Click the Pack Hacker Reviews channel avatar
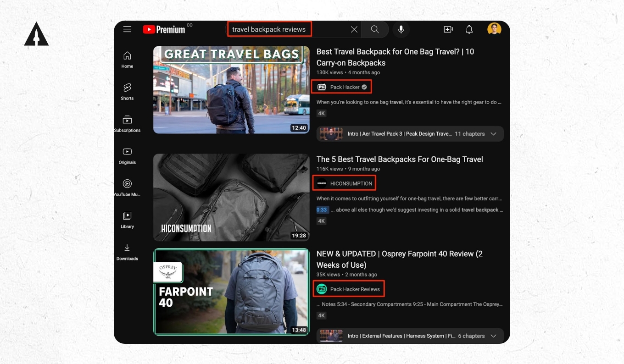Viewport: 624px width, 364px height. pyautogui.click(x=322, y=289)
